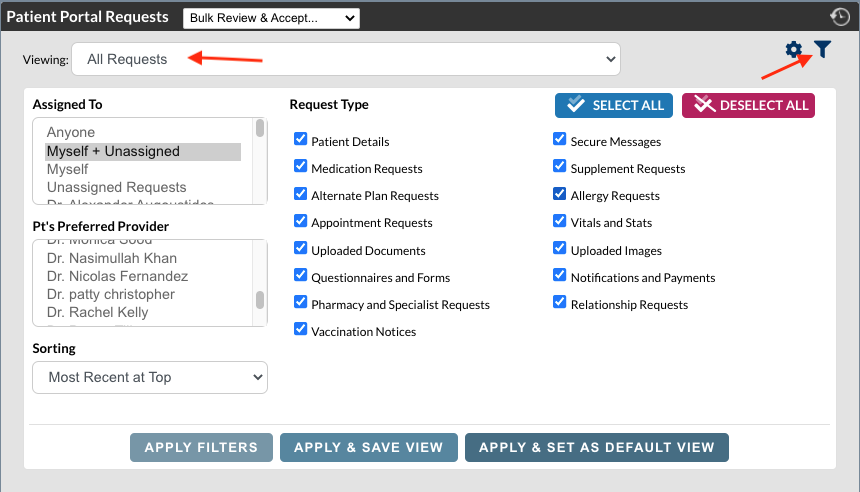Select Myself in Assigned To list
This screenshot has width=860, height=492.
click(143, 169)
